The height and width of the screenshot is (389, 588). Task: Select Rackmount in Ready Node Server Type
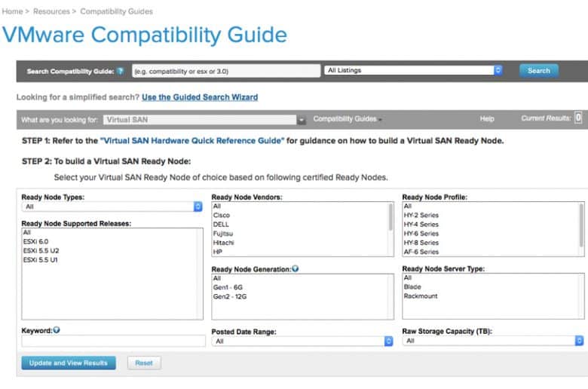pos(421,296)
